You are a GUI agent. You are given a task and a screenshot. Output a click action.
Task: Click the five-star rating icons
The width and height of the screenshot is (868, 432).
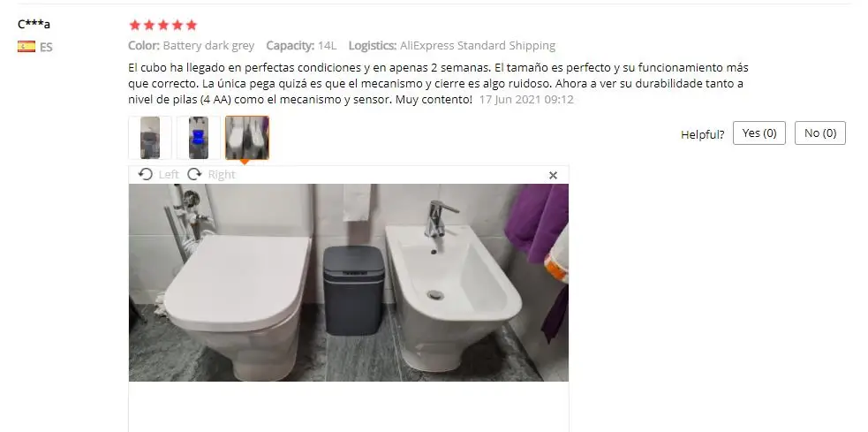(162, 25)
